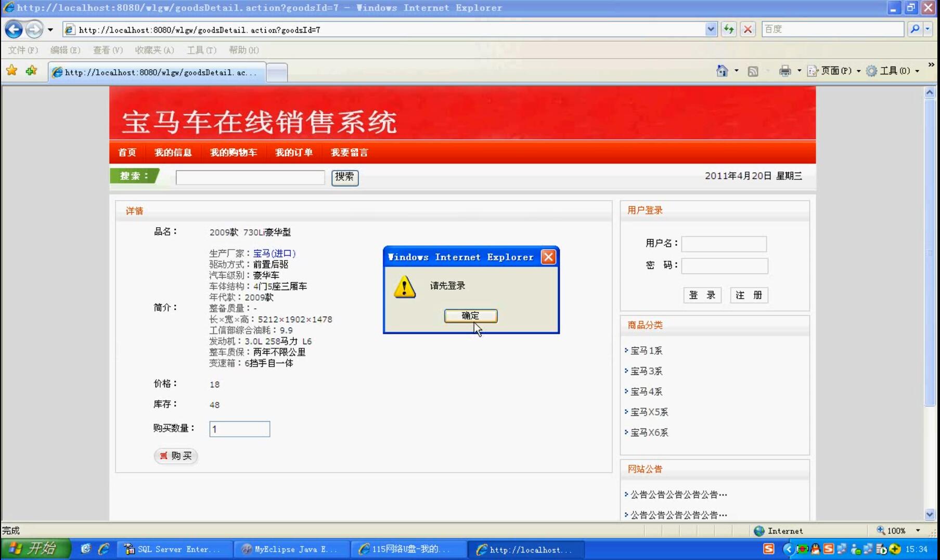Click the 百度 search box
The width and height of the screenshot is (940, 560).
click(x=832, y=29)
